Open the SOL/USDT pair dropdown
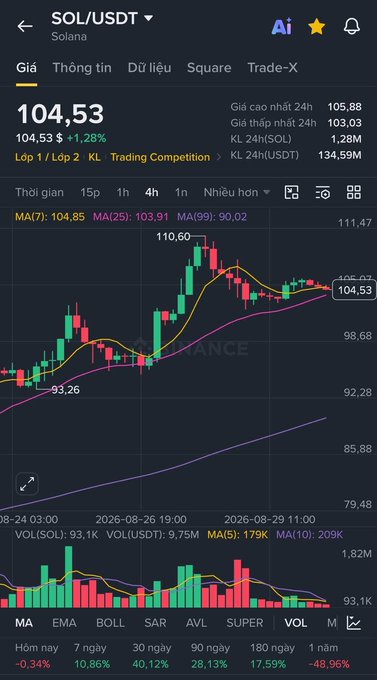The width and height of the screenshot is (377, 680). (x=102, y=18)
